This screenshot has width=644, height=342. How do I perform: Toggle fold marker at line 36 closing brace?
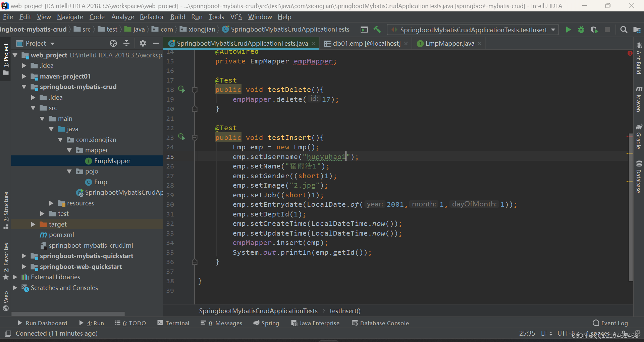point(195,262)
